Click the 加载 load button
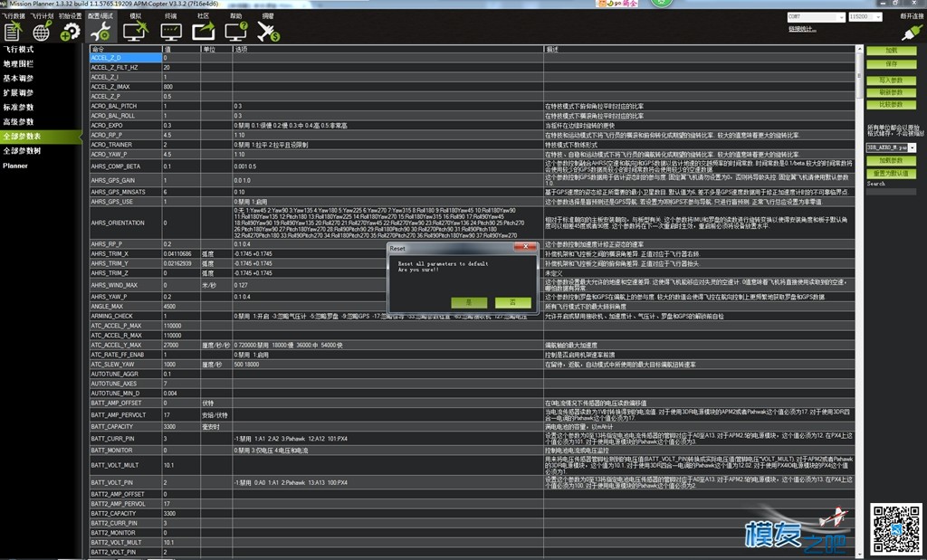The height and width of the screenshot is (560, 927). 892,51
